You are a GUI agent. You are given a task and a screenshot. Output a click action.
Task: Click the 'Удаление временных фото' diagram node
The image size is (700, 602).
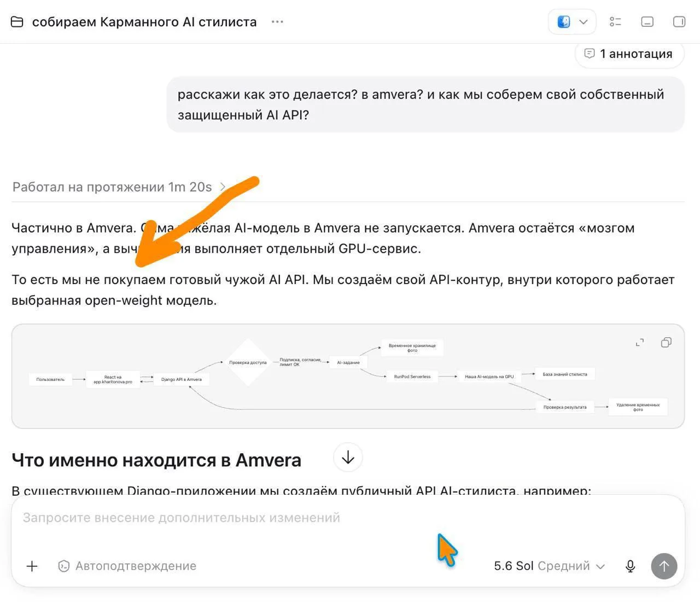point(638,407)
